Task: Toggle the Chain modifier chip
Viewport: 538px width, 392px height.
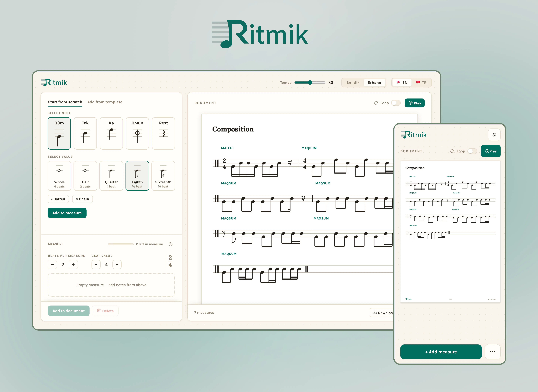Action: point(82,199)
